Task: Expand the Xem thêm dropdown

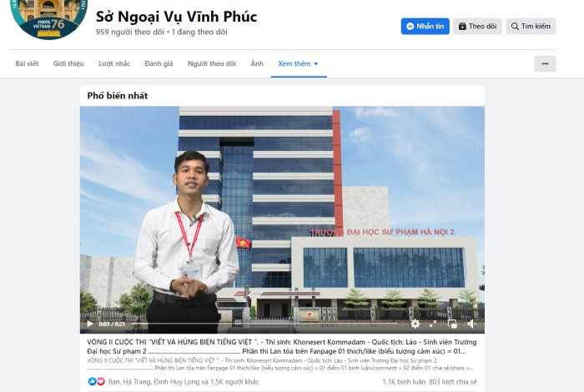Action: click(299, 63)
